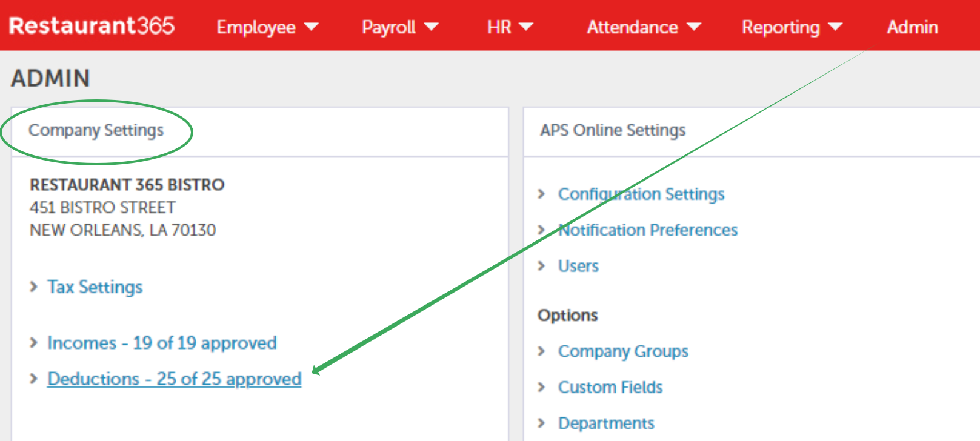Open the Custom Fields option

coord(610,387)
